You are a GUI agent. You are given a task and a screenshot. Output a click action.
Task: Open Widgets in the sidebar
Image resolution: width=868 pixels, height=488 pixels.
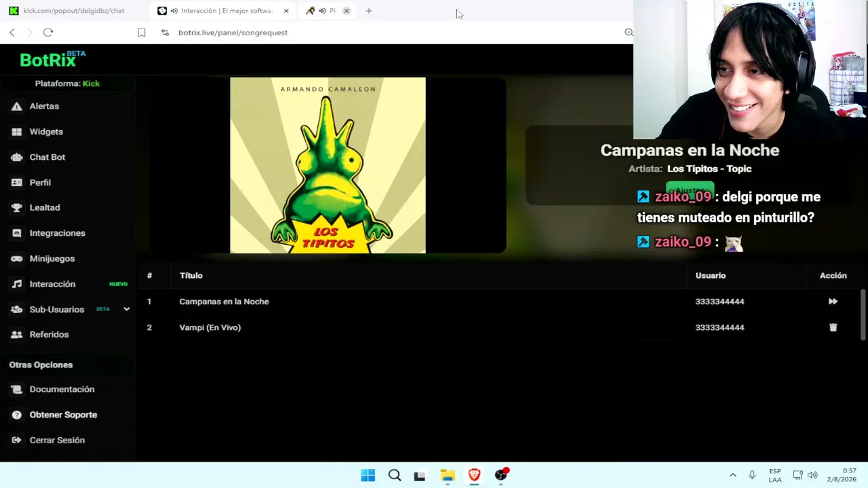46,131
